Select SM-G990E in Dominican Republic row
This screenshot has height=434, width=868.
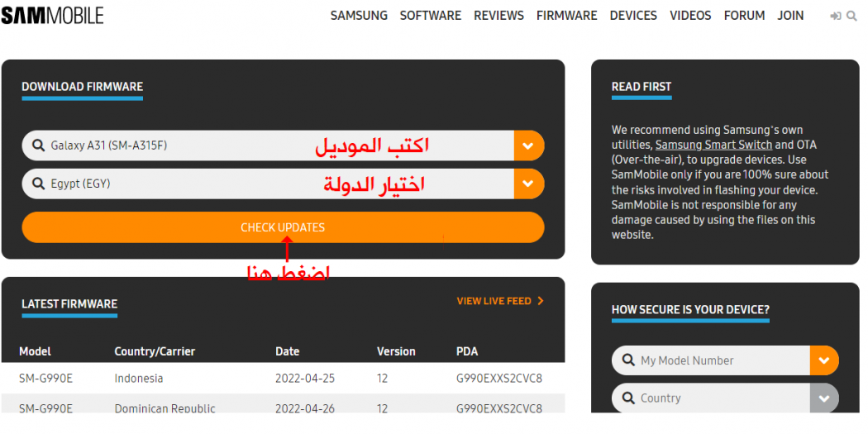(46, 408)
